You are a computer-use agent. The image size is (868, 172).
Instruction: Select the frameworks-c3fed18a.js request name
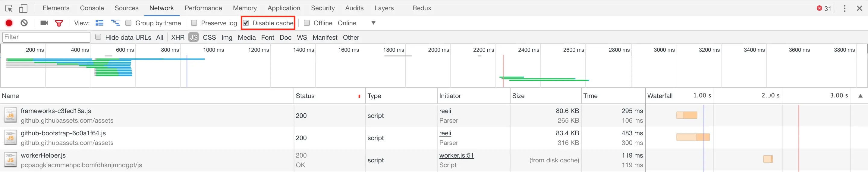[56, 111]
